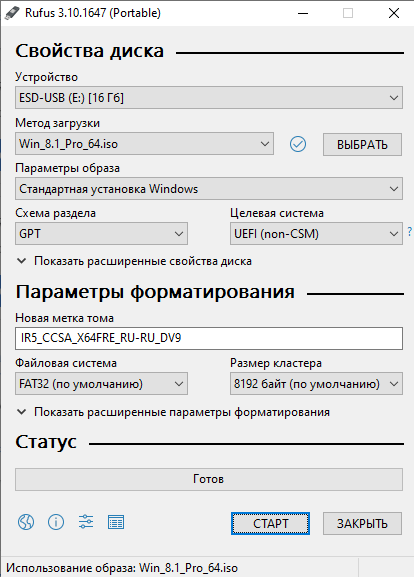414x577 pixels.
Task: Click the СТАРТ button
Action: [x=270, y=523]
